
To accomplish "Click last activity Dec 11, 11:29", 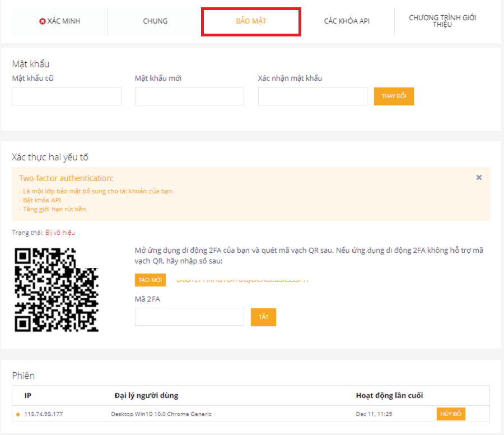I will [374, 414].
